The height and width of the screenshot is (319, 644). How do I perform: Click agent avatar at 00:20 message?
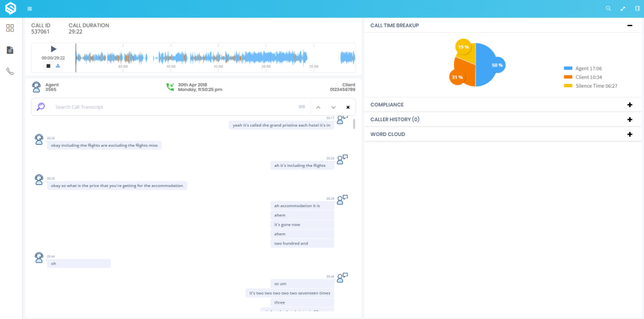pos(39,139)
